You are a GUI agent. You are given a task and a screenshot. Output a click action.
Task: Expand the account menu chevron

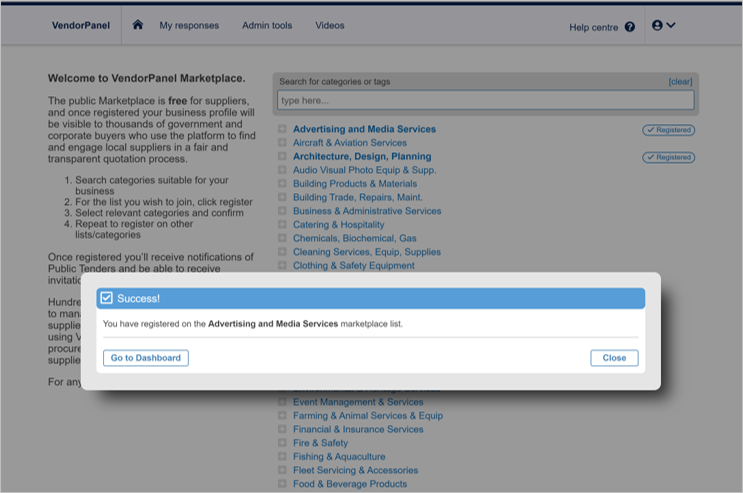(x=671, y=25)
